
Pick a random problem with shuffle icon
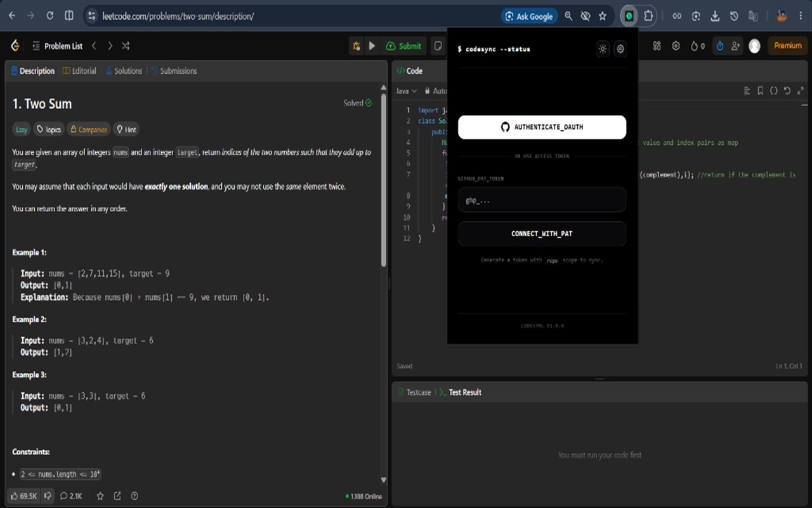tap(126, 46)
